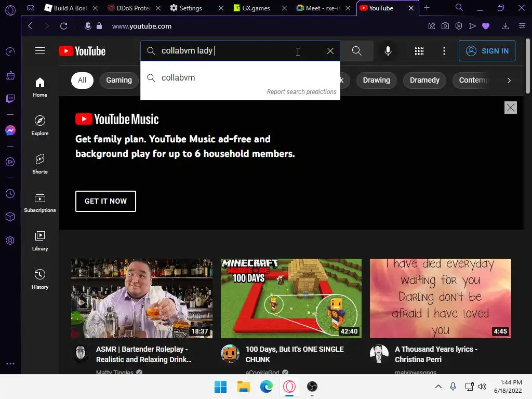This screenshot has height=399, width=532.
Task: Open Windows Start menu
Action: [x=220, y=387]
